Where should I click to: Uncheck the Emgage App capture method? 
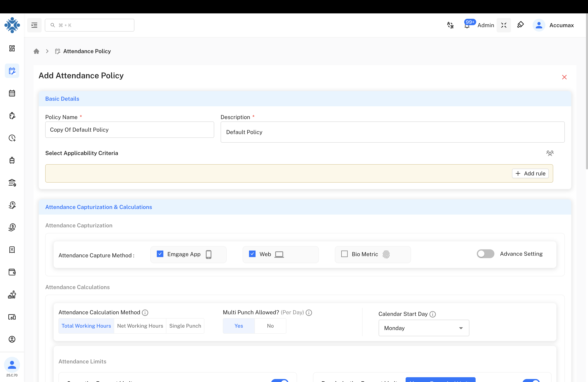tap(160, 254)
